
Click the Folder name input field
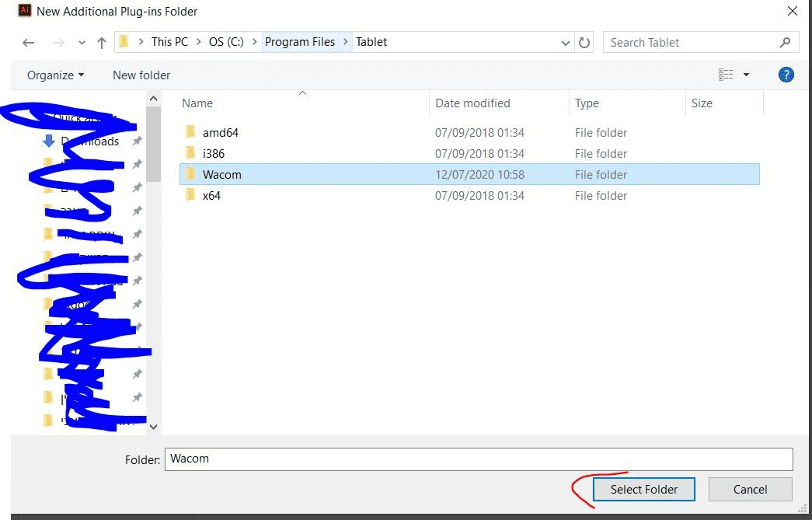pyautogui.click(x=479, y=459)
